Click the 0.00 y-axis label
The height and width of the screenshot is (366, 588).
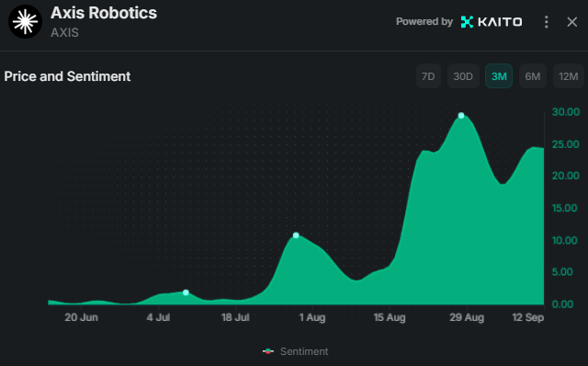(x=562, y=304)
